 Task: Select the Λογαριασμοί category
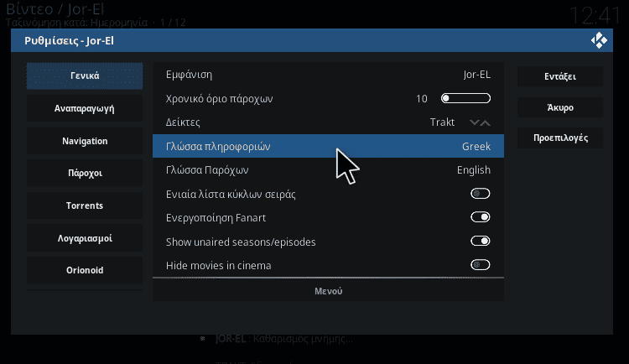(x=85, y=238)
